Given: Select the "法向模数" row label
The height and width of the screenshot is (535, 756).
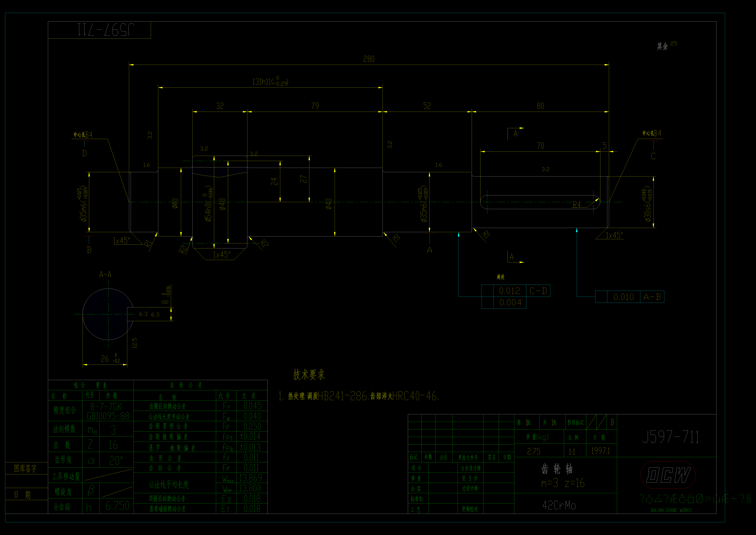Looking at the screenshot, I should tap(64, 429).
